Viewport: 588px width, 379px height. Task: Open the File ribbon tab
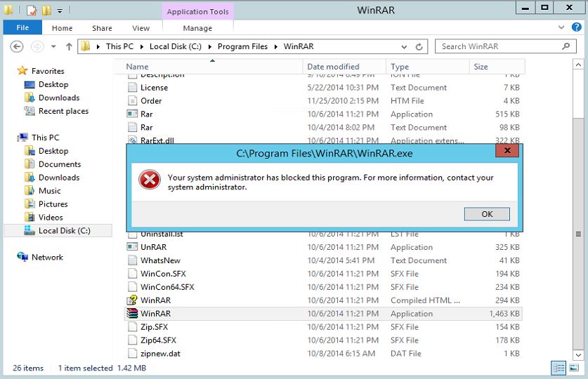coord(22,27)
